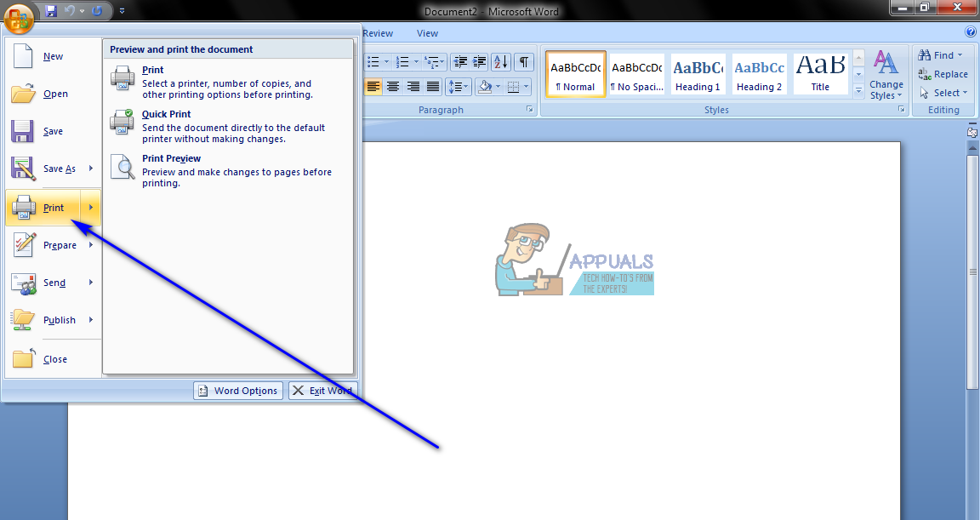Click the Change Styles button
This screenshot has width=980, height=520.
[x=886, y=74]
